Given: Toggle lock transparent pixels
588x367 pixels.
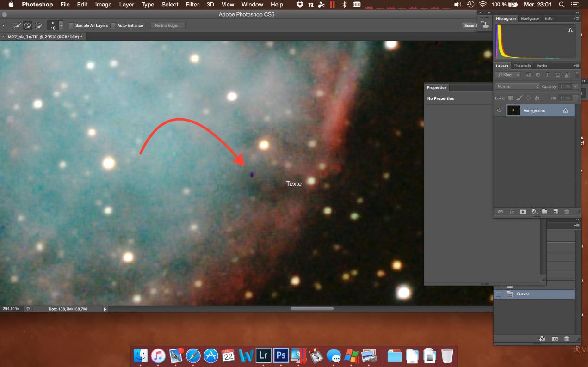Looking at the screenshot, I should click(x=510, y=98).
